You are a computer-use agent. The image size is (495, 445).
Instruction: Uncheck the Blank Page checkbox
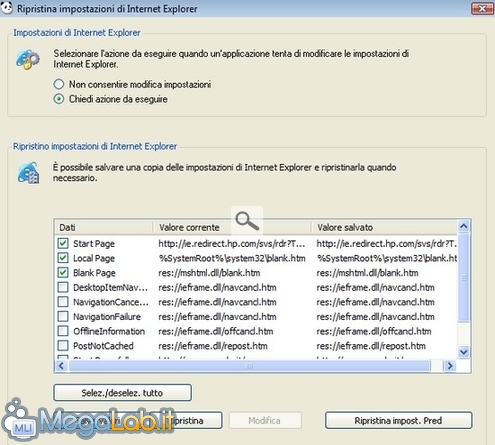click(63, 273)
